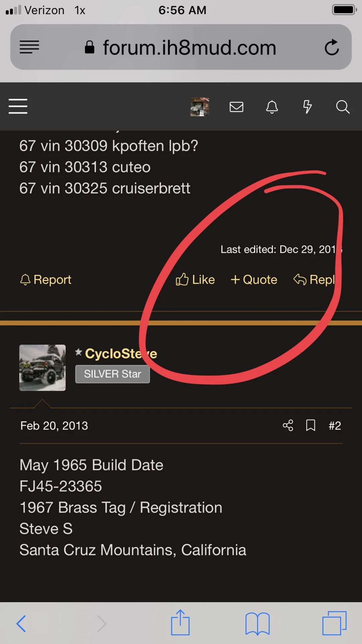Tap the lightning bolt what's new icon
Viewport: 362px width, 644px height.
(x=307, y=107)
